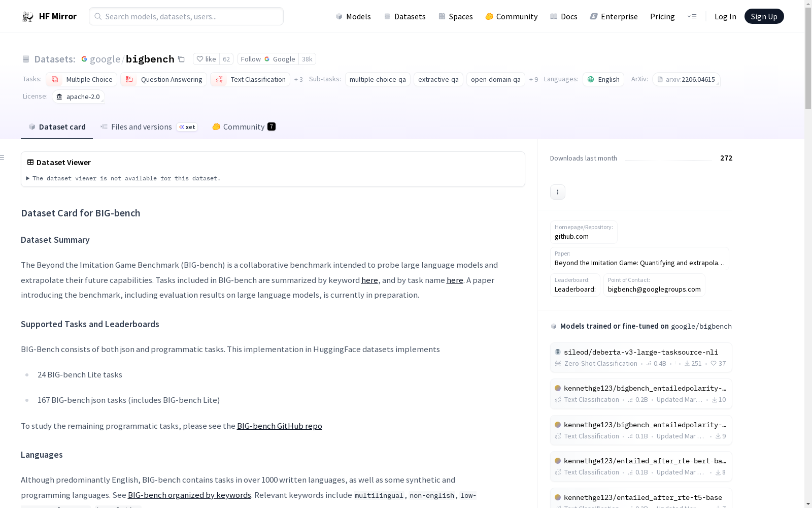The height and width of the screenshot is (508, 812).
Task: Expand the dataset viewer unavailable message
Action: (28, 178)
